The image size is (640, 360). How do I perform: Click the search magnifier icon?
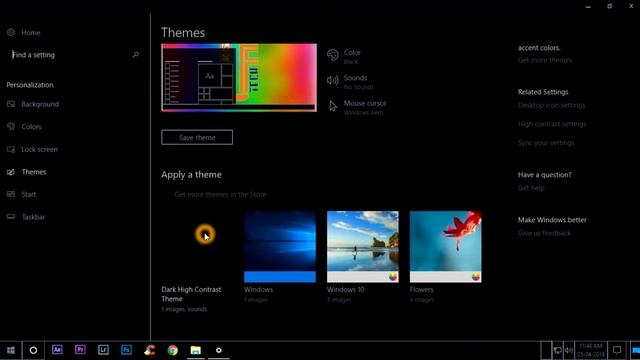coord(136,55)
